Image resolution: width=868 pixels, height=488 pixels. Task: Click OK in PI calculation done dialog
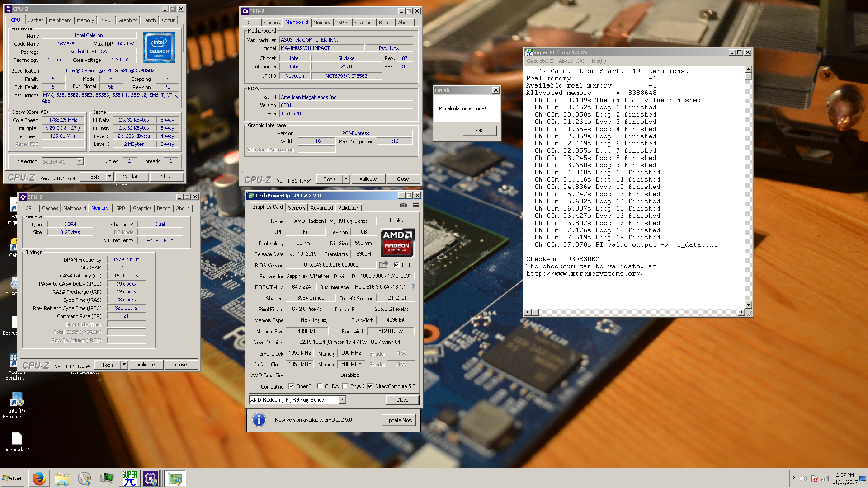click(x=480, y=131)
